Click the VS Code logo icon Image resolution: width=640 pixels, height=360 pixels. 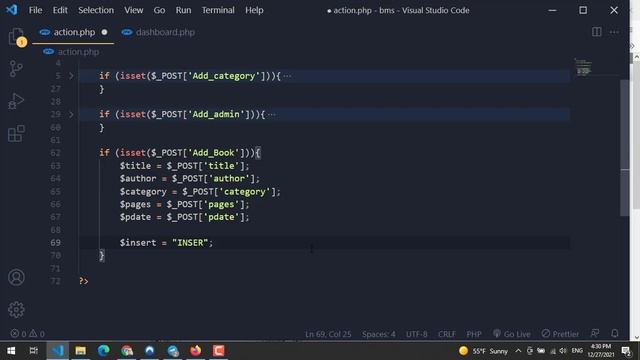pyautogui.click(x=12, y=10)
